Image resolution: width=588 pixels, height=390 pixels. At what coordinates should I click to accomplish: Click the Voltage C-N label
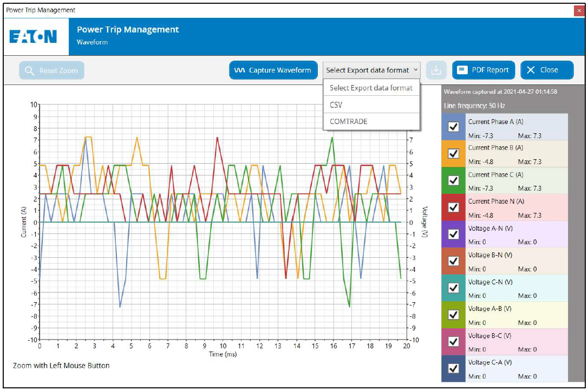(x=491, y=282)
